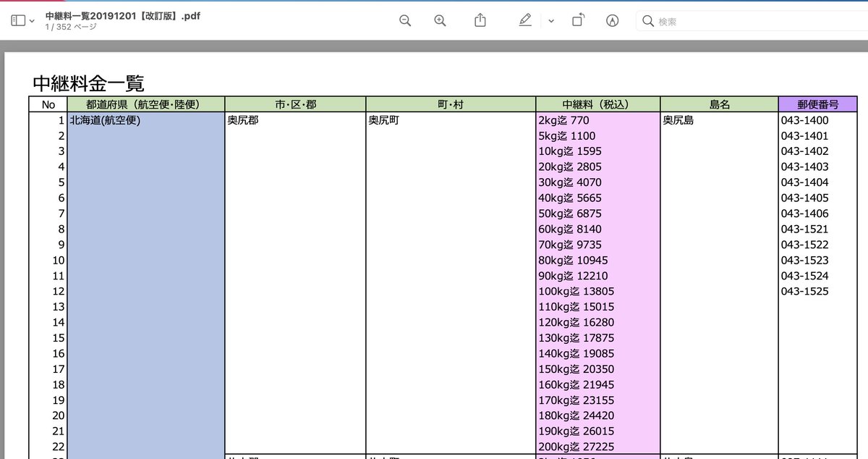868x459 pixels.
Task: Click postal code 043-1401
Action: [805, 136]
